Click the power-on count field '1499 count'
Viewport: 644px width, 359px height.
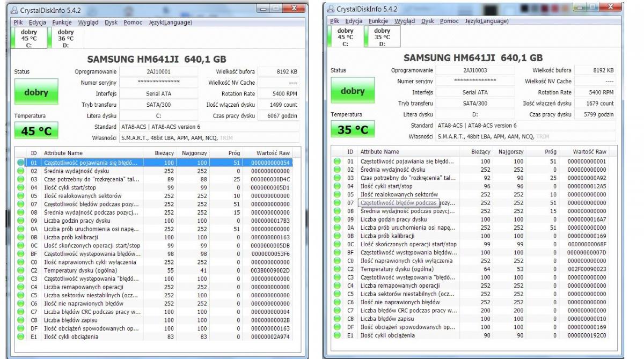(x=278, y=105)
